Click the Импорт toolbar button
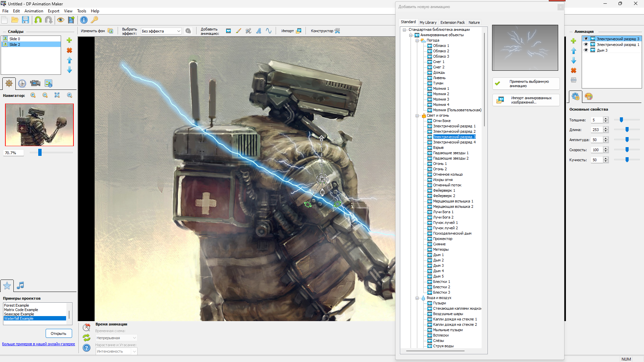 click(x=291, y=31)
